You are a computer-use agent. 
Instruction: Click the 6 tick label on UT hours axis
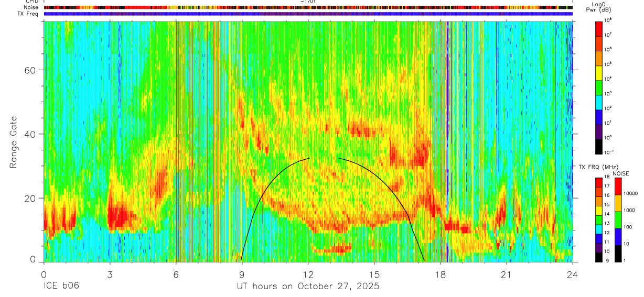point(176,274)
